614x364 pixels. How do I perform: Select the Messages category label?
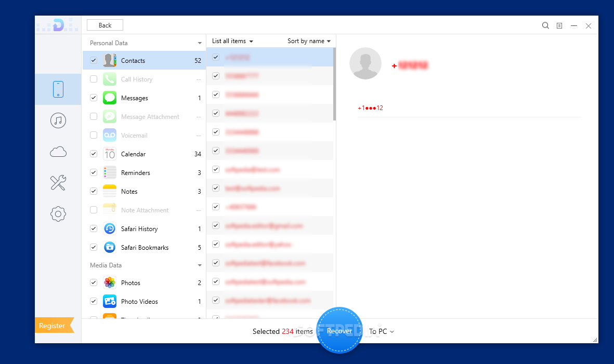pyautogui.click(x=134, y=98)
